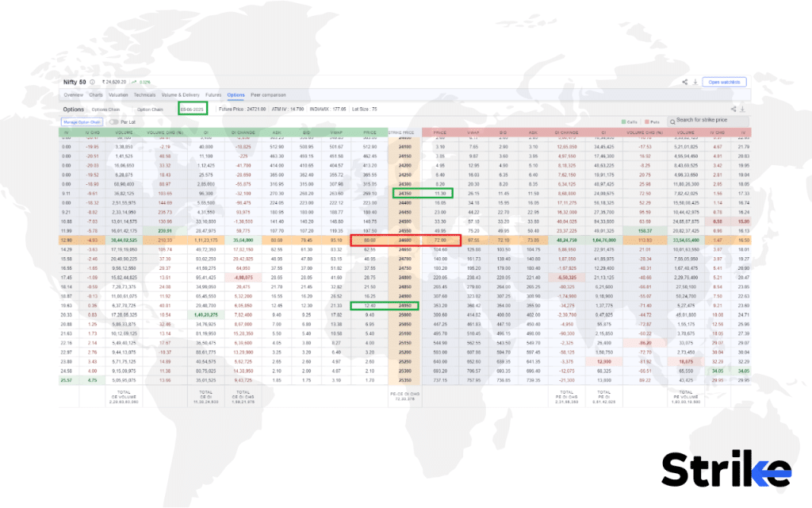Image resolution: width=812 pixels, height=508 pixels.
Task: Go to the Futures tab
Action: [x=213, y=95]
